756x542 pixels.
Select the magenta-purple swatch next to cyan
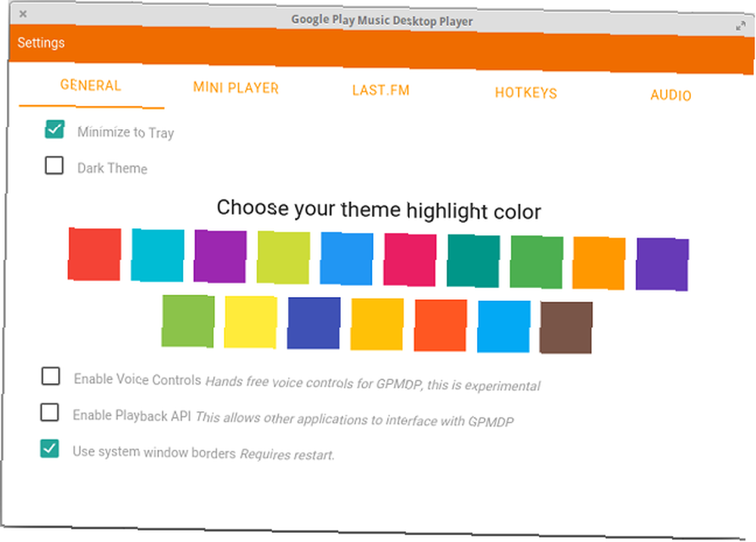coord(220,256)
